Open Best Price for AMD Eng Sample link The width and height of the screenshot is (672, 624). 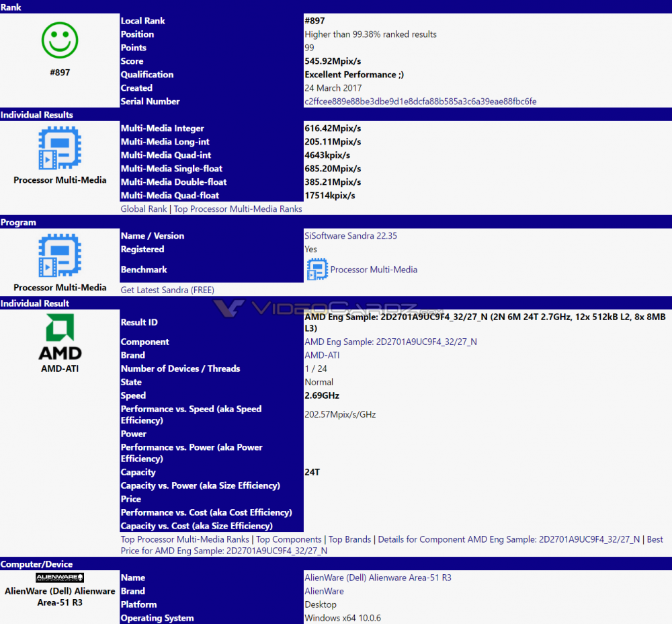coord(224,551)
